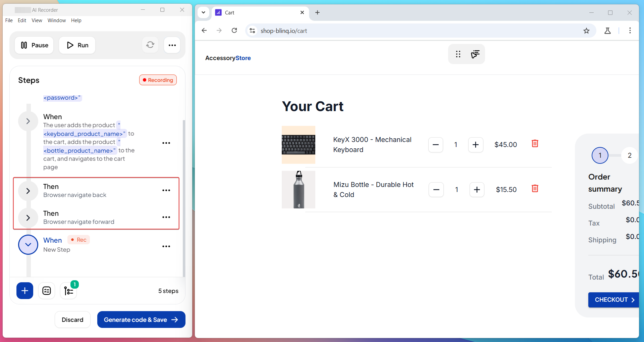
Task: Remove the Mizu Bottle with trash icon
Action: 535,189
